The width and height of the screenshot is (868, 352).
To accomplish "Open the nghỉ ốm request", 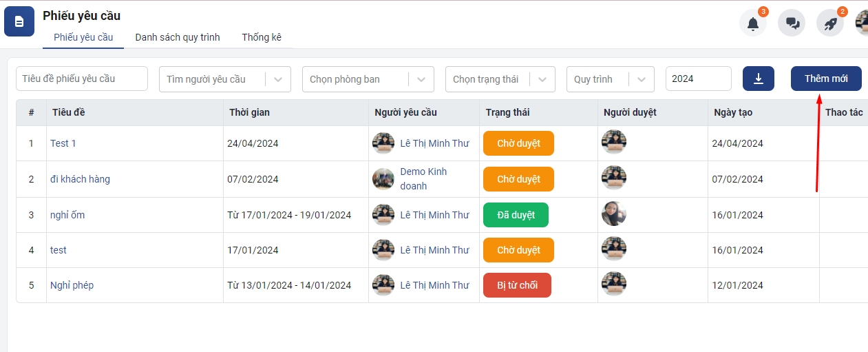I will pyautogui.click(x=67, y=215).
